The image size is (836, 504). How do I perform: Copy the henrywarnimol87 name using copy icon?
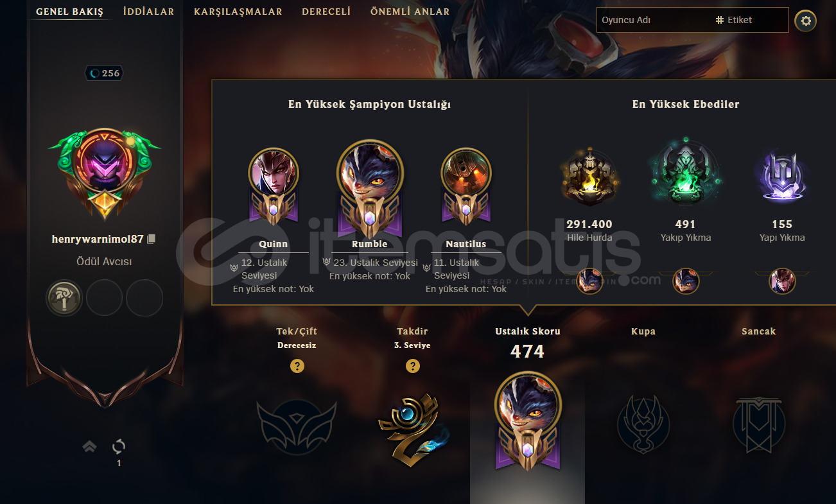152,239
